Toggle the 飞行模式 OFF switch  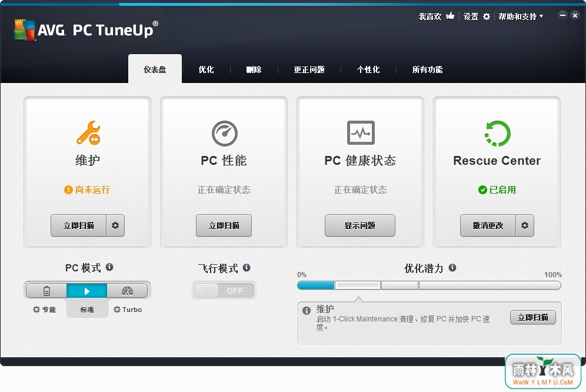(x=224, y=290)
